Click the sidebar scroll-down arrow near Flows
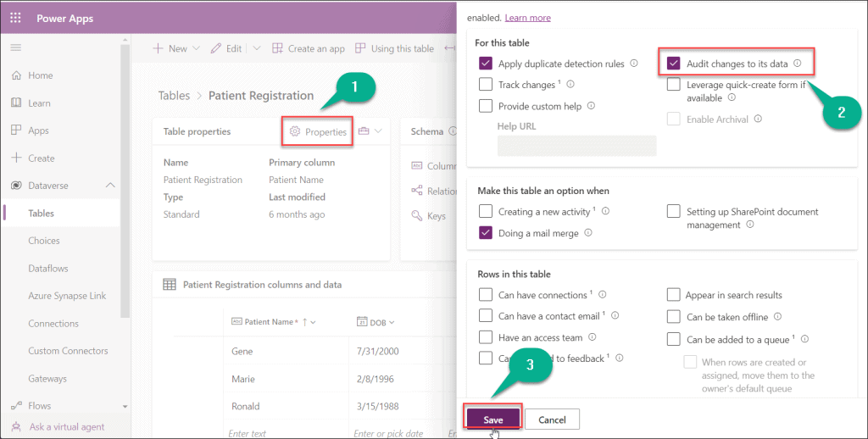Screen dimensions: 868x439 point(125,406)
